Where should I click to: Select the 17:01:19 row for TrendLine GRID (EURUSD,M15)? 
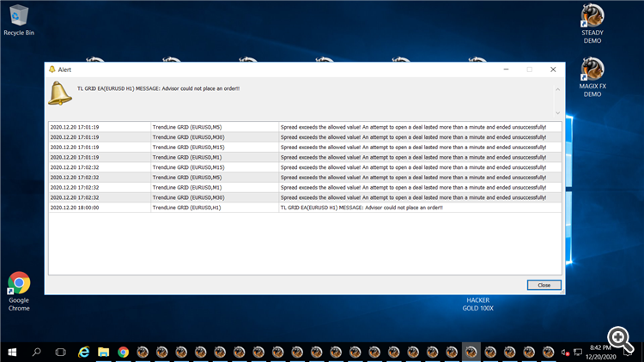(x=305, y=148)
